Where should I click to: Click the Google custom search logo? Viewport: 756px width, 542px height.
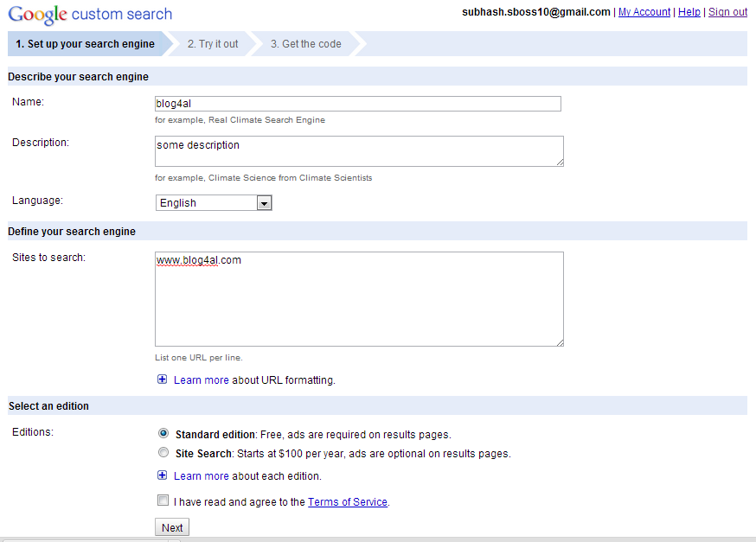[90, 15]
